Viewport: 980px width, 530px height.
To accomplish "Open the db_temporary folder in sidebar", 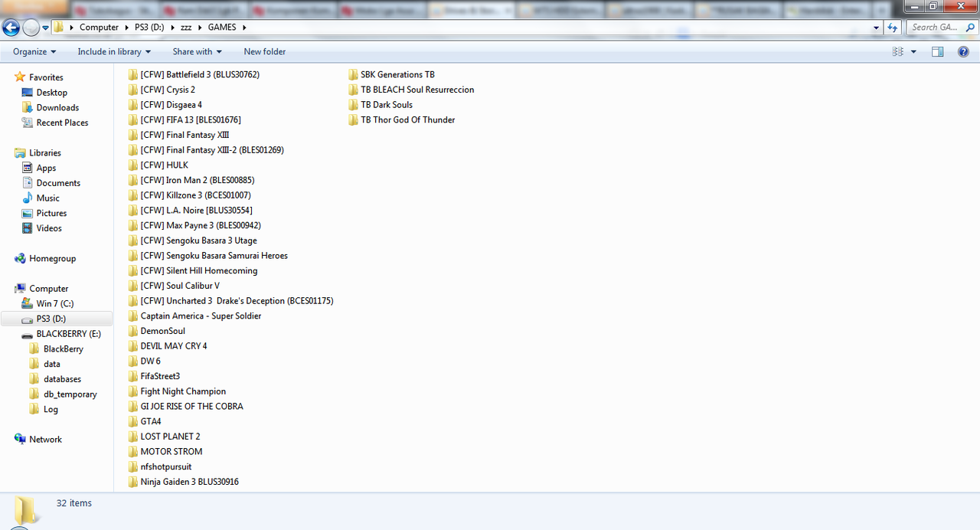I will click(x=70, y=394).
